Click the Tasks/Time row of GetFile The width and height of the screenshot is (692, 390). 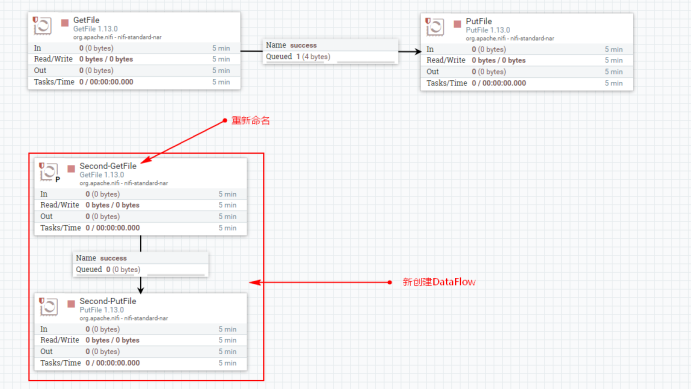(134, 82)
